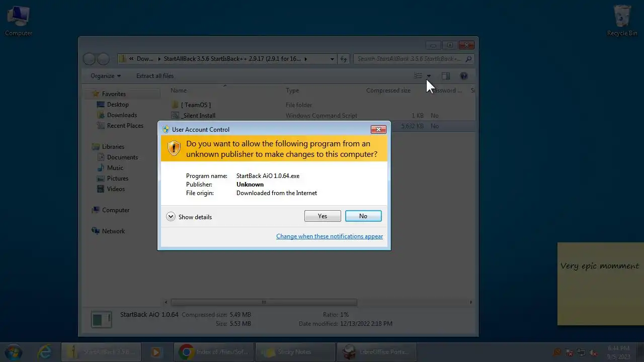Click Yes in the User Account Control dialog

click(323, 216)
